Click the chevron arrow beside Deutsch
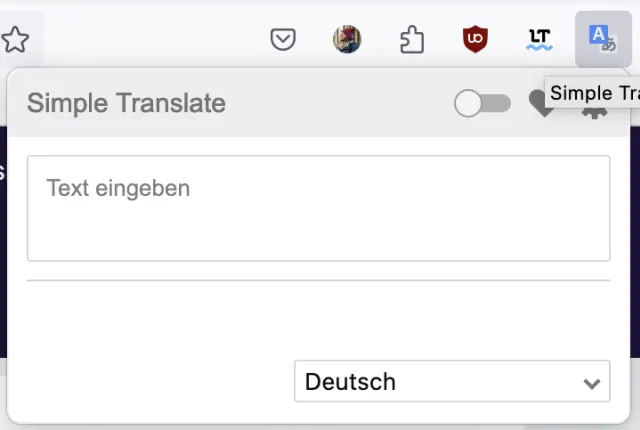Screen dimensions: 640x430 [592, 383]
